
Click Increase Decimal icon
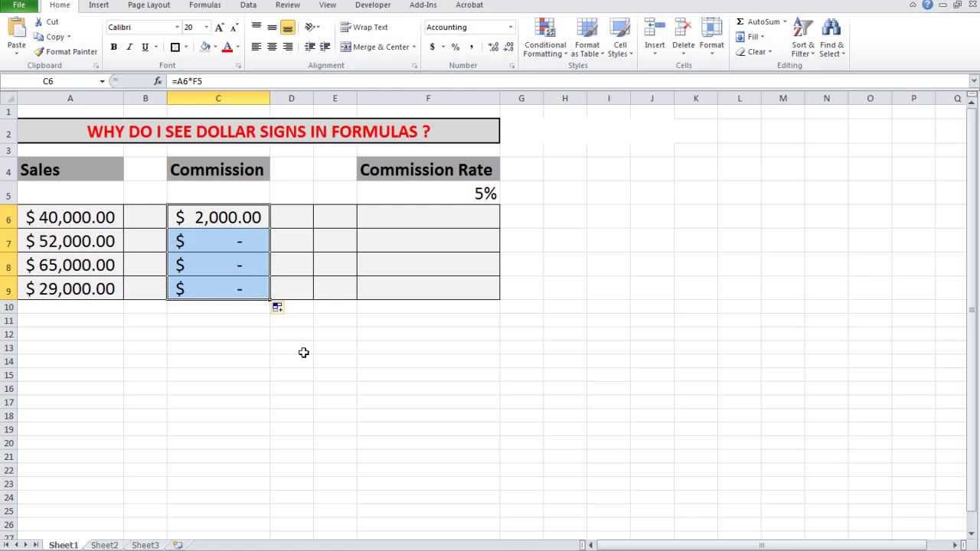(492, 47)
